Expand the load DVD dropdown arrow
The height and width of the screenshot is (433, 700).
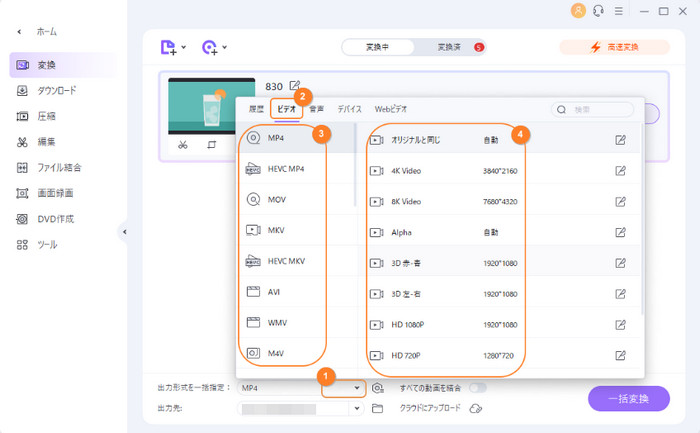(x=225, y=47)
